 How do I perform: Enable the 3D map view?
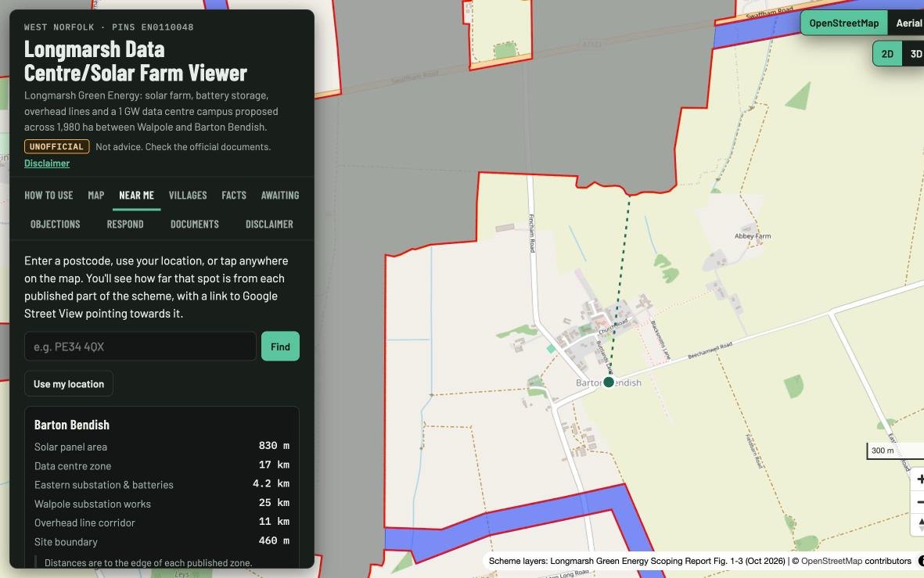pyautogui.click(x=914, y=54)
